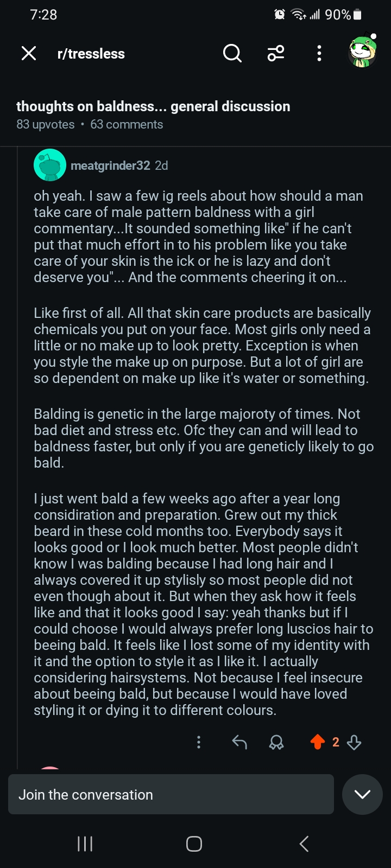This screenshot has width=391, height=868.
Task: Open Android recent apps button
Action: pos(85,844)
